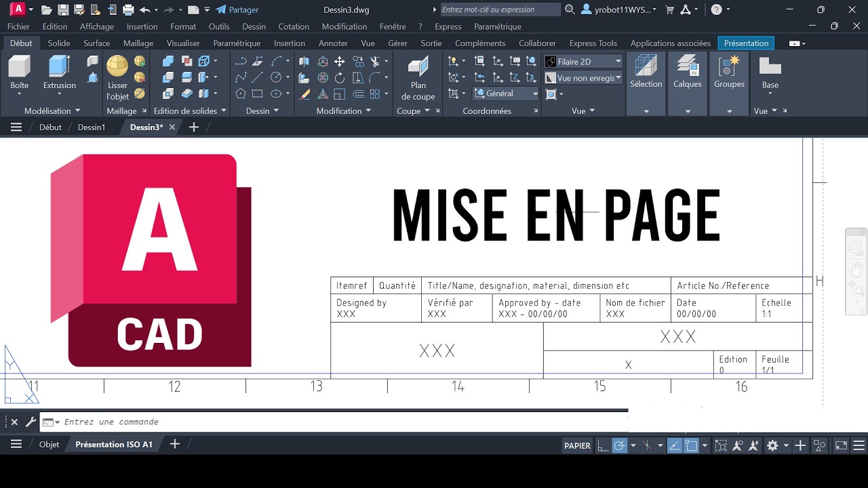Click the pan hand icon in navigation bar
This screenshot has height=488, width=868.
pos(856,269)
